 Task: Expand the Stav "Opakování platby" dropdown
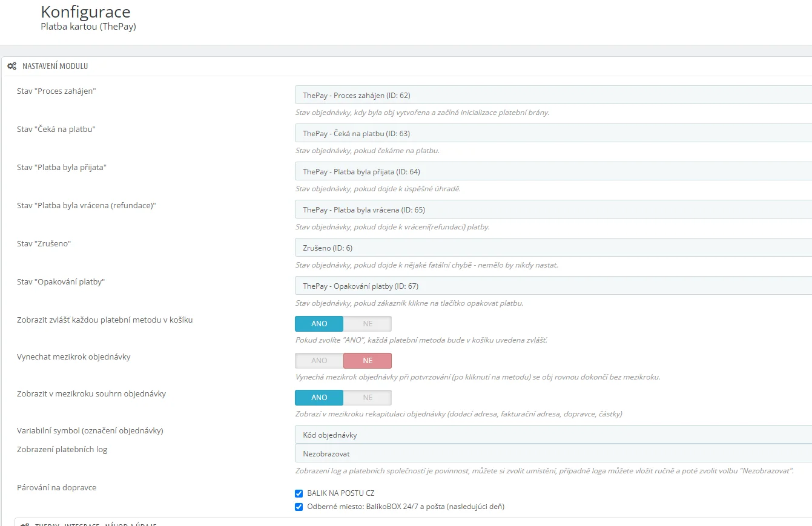[x=552, y=286]
